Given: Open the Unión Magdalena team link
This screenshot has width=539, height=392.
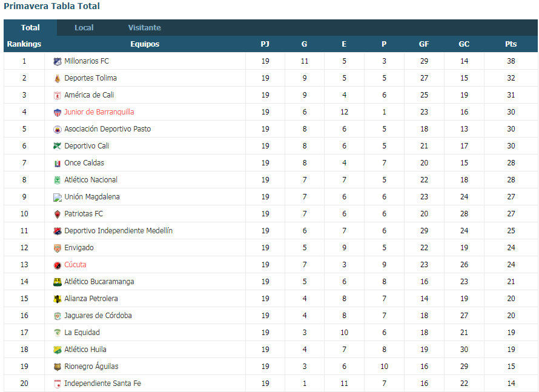Looking at the screenshot, I should click(92, 197).
